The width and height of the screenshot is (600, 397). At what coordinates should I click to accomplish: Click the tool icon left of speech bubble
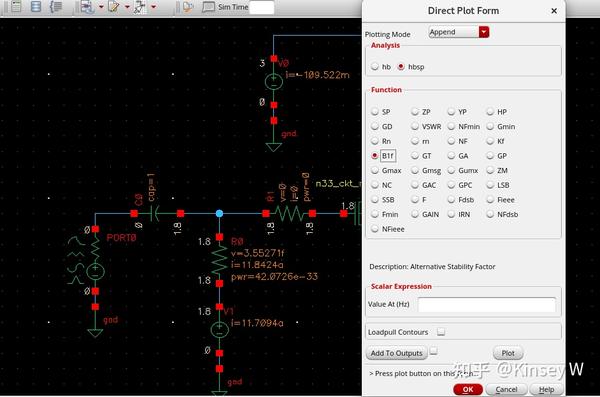click(188, 7)
